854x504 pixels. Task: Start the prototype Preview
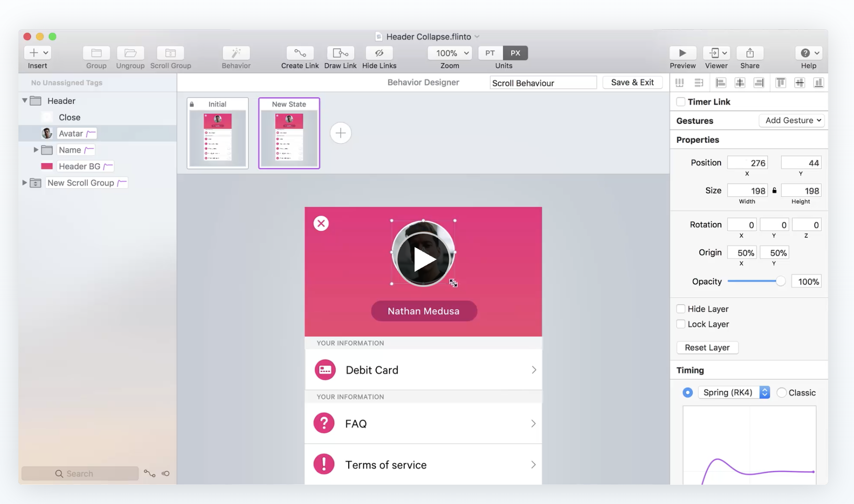[682, 53]
